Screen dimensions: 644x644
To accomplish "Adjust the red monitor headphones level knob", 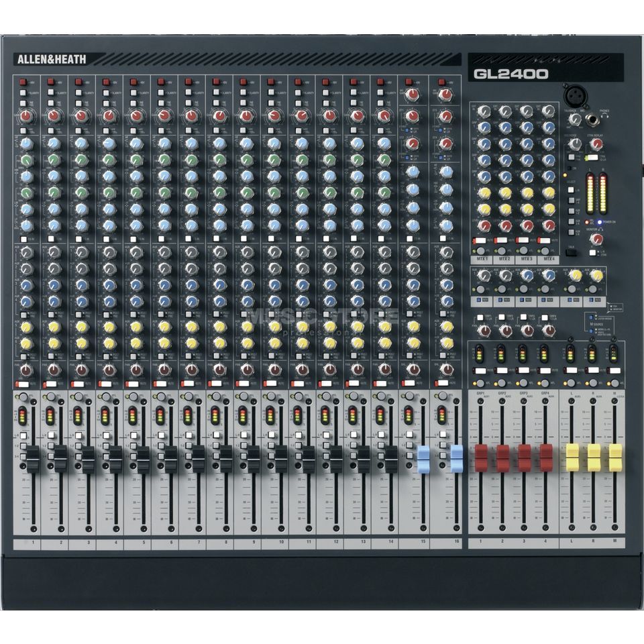I will 595,239.
